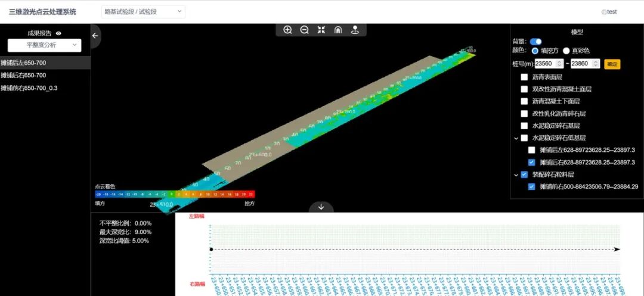Select the 真彩色 color radio button
The image size is (644, 296).
click(566, 51)
